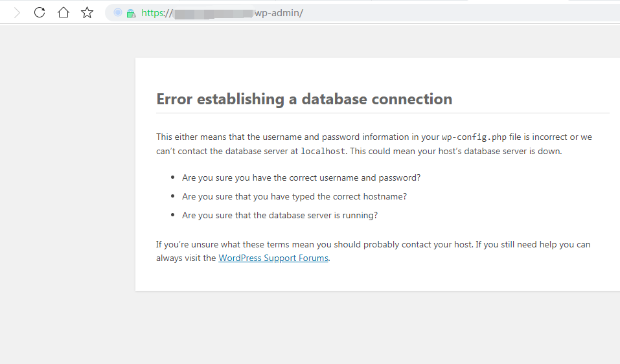The image size is (620, 364).
Task: Click the correct username and password bullet
Action: point(301,177)
